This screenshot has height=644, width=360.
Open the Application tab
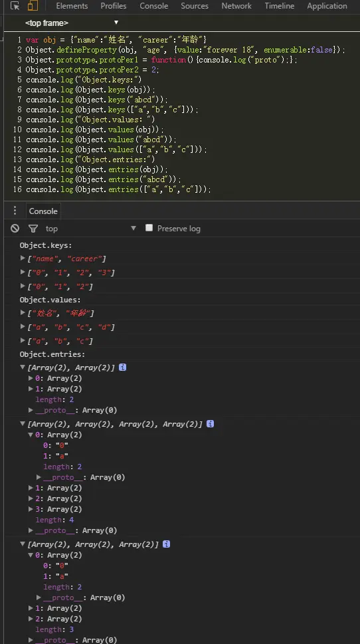(327, 6)
